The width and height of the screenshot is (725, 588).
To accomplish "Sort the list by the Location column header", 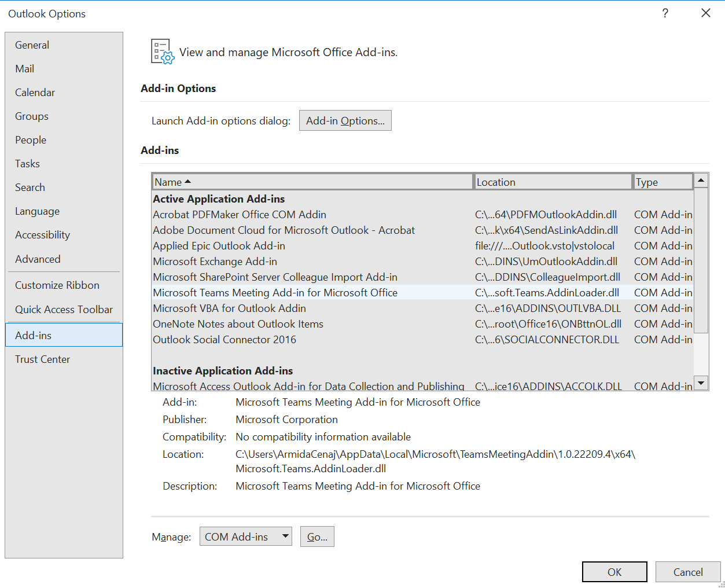I will 553,181.
